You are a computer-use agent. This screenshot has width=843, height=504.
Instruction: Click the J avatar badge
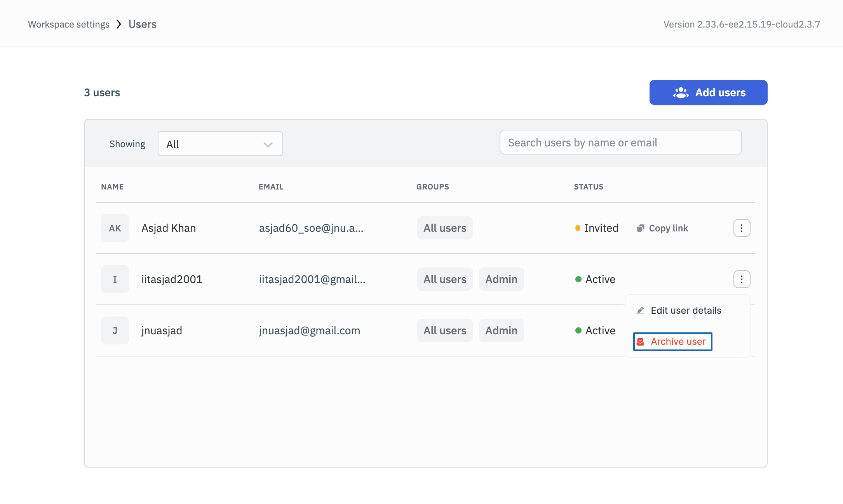point(115,330)
